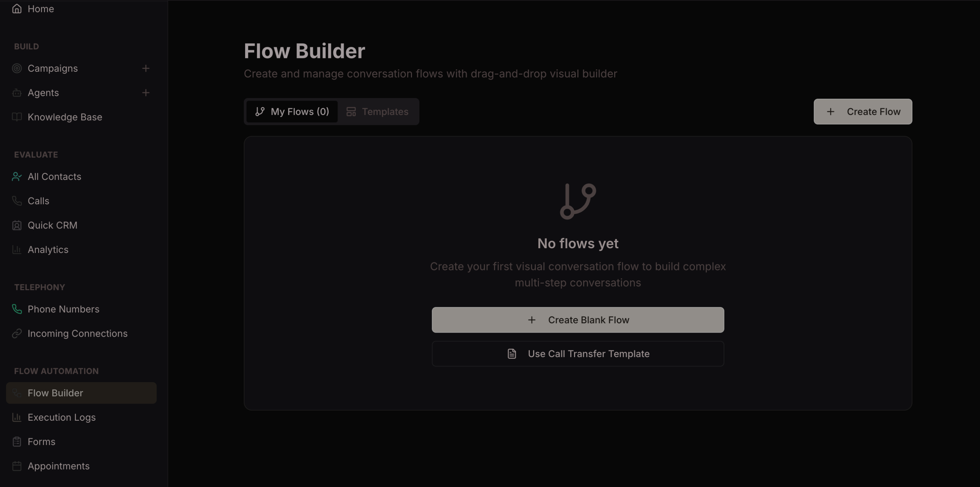
Task: Add a new agent with plus icon
Action: (x=146, y=93)
